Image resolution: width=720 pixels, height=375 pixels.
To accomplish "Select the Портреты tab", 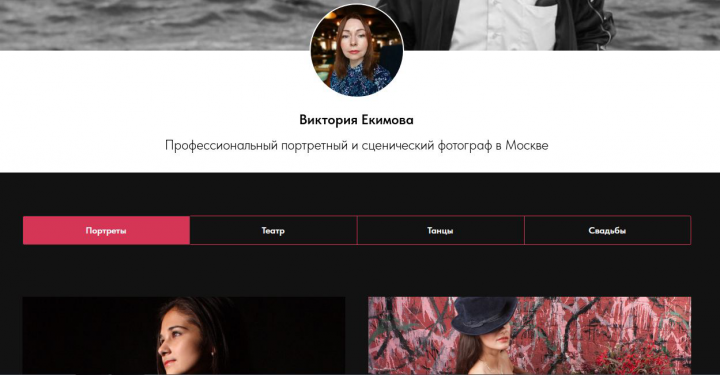I will pyautogui.click(x=106, y=230).
